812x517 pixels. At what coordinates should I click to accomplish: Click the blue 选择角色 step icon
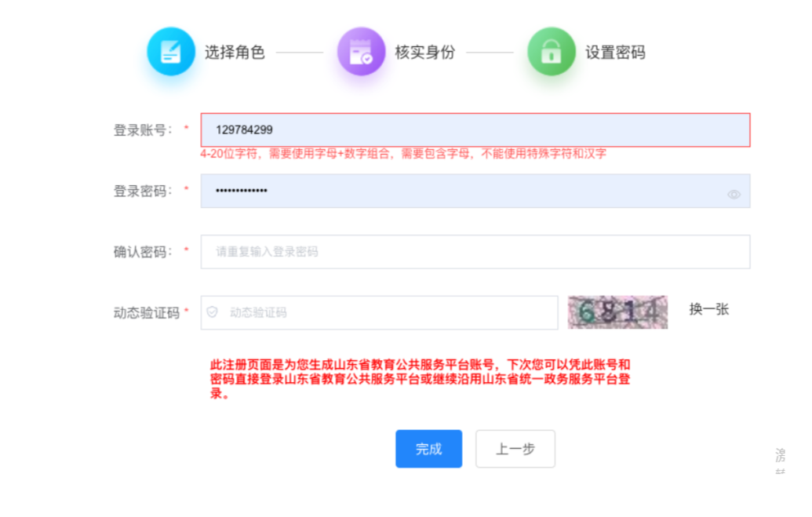(x=170, y=52)
